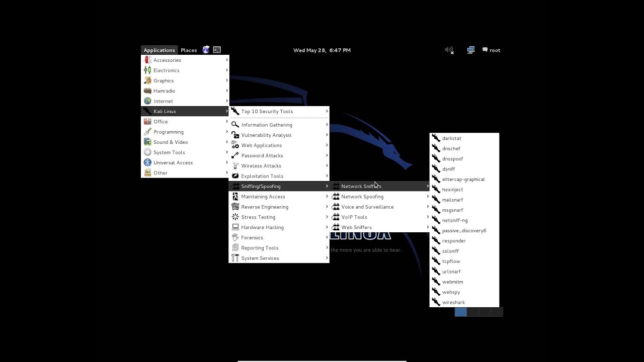644x362 pixels.
Task: Click the Electronics category icon
Action: tap(147, 70)
